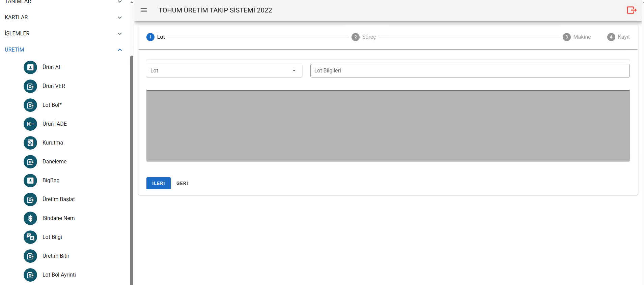Open Üretim Başlat from the sidebar
644x285 pixels.
click(59, 199)
